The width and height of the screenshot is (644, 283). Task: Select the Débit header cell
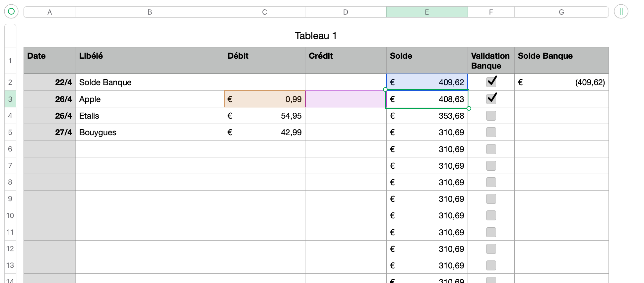(x=264, y=60)
